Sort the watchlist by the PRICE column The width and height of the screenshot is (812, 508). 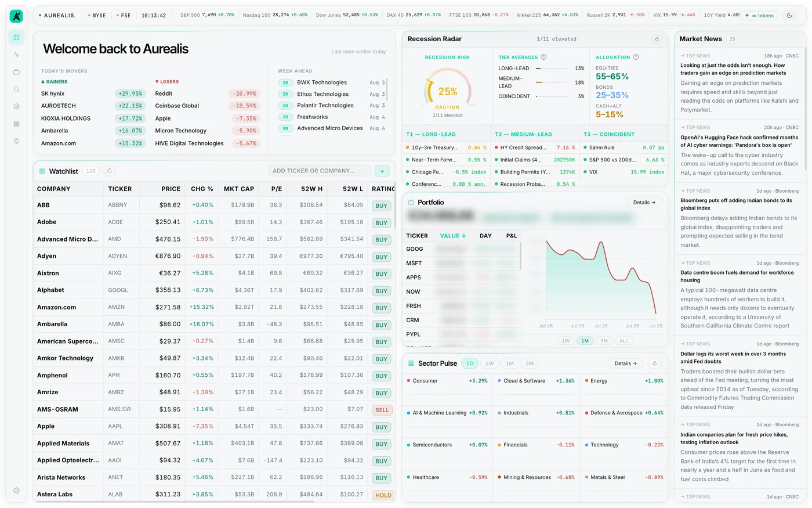click(x=171, y=189)
